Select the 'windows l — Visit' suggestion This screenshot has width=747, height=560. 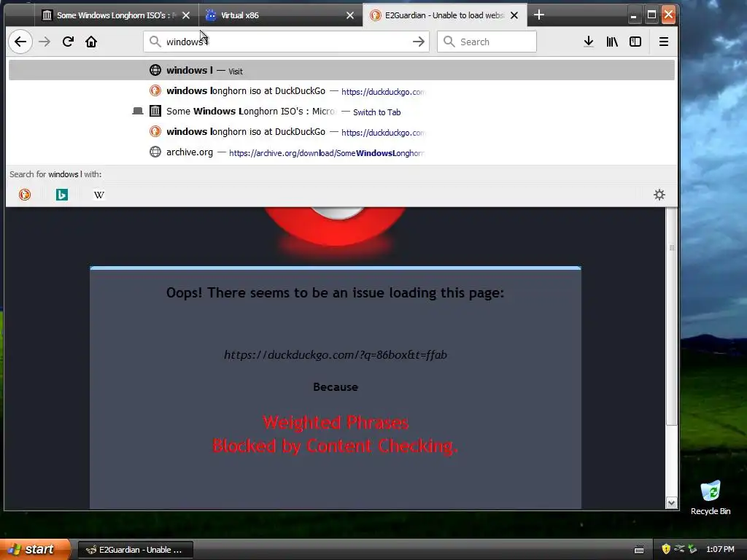tap(341, 71)
